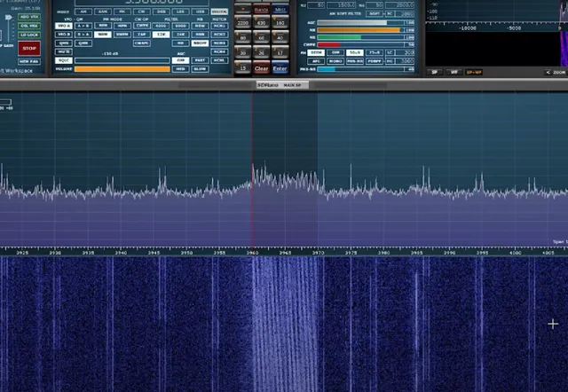Switch to VFO B
This screenshot has width=568, height=392.
pyautogui.click(x=63, y=34)
